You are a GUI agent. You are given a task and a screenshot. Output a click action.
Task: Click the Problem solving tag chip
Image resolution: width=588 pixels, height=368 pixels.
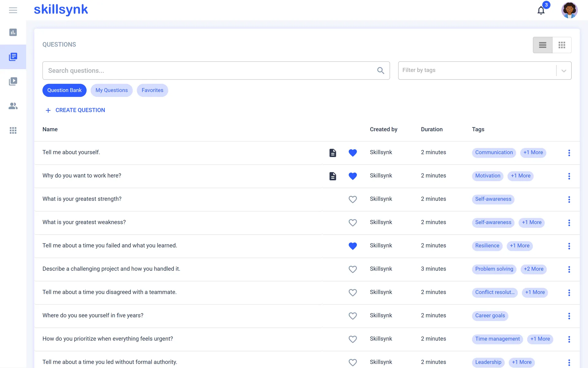[494, 269]
